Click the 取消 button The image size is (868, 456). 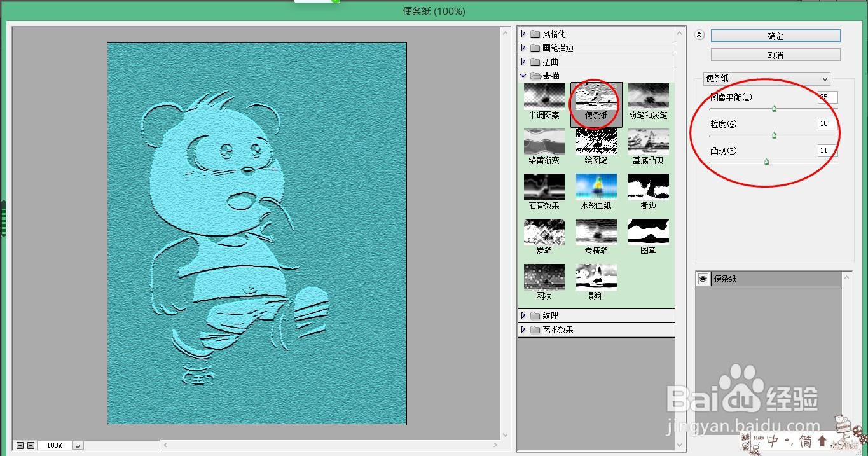pyautogui.click(x=775, y=55)
